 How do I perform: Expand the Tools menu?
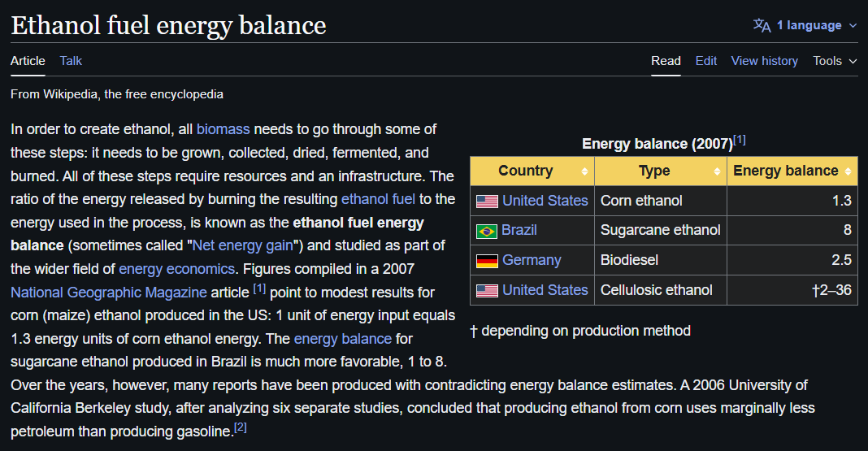tap(835, 61)
